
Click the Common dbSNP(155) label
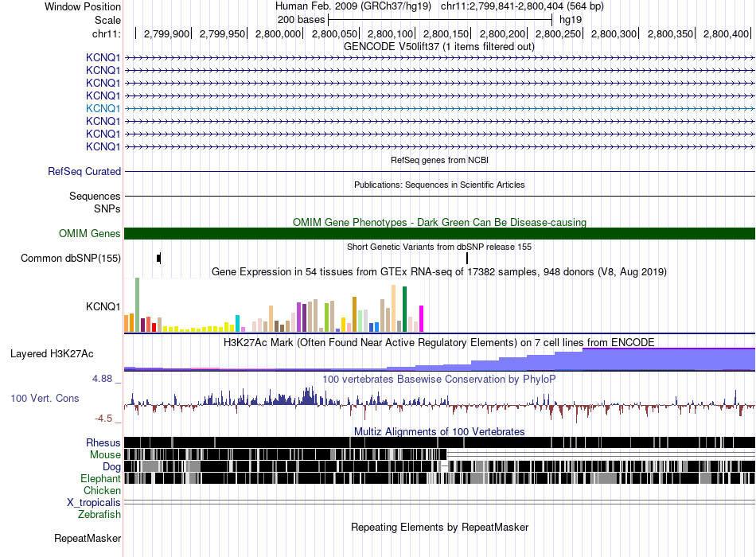[x=71, y=259]
